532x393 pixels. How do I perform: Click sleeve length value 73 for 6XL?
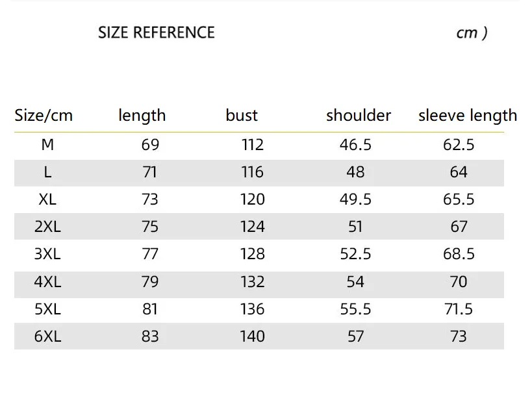459,336
